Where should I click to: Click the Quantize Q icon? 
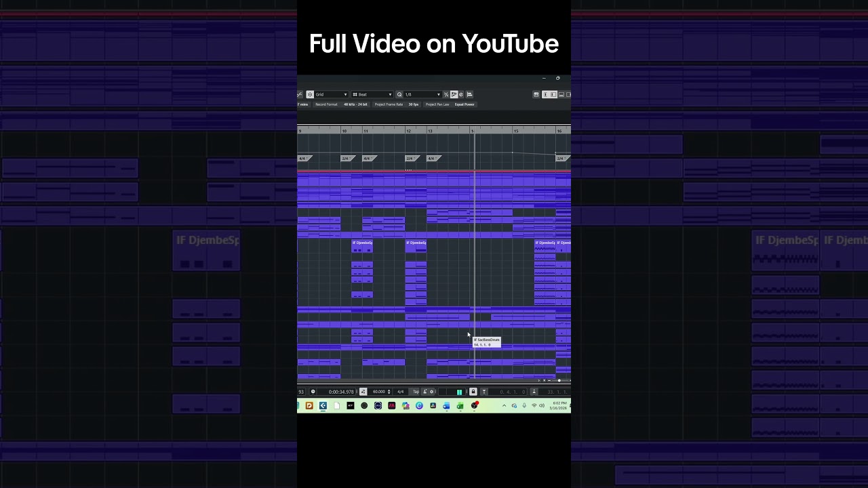click(399, 94)
